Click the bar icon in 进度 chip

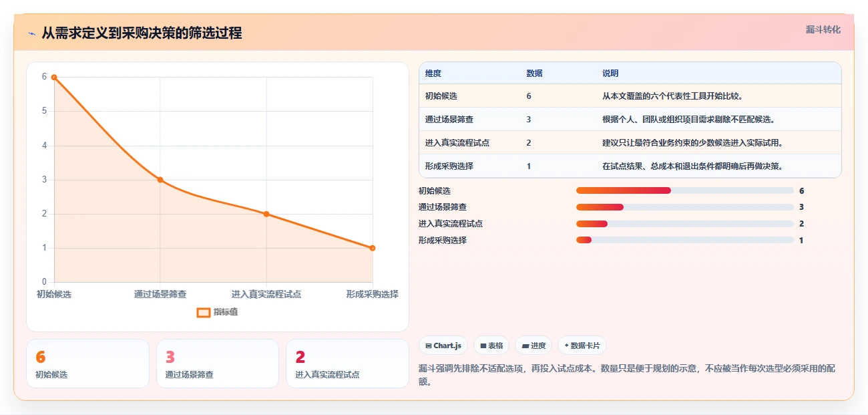click(525, 346)
